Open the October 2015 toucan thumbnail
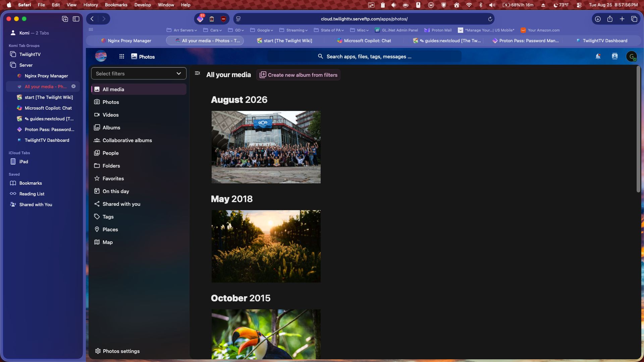 point(266,335)
